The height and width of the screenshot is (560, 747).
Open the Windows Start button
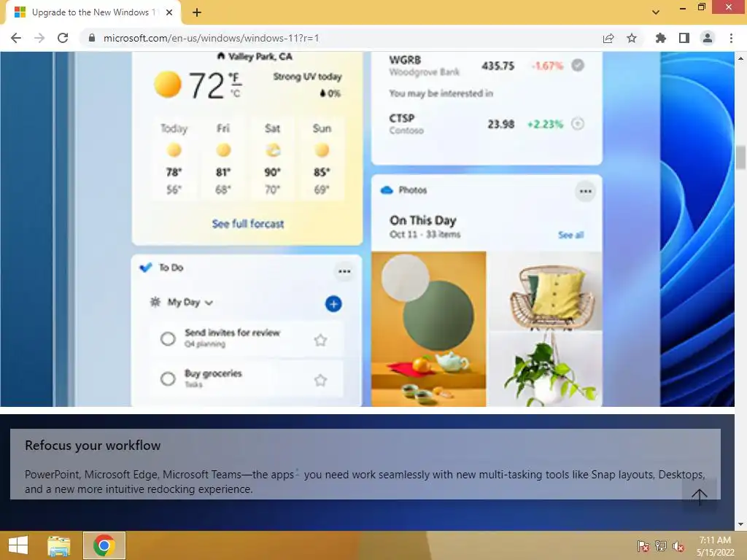click(x=18, y=545)
